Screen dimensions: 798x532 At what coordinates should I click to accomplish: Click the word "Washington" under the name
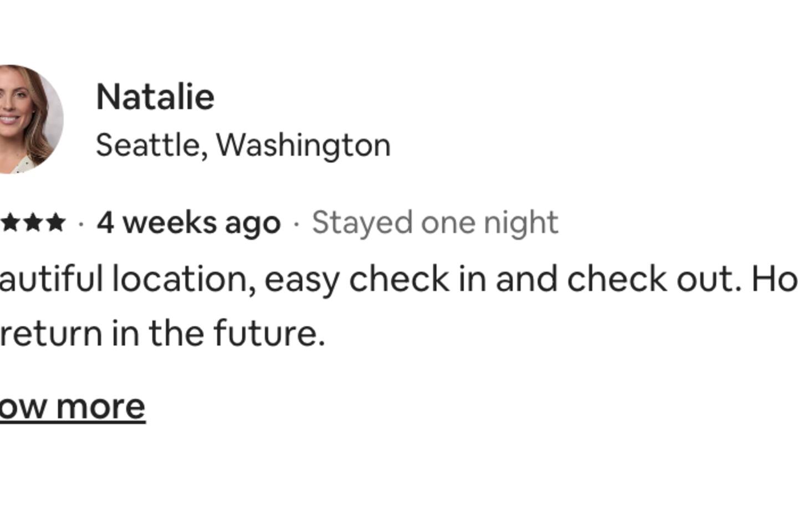click(303, 145)
